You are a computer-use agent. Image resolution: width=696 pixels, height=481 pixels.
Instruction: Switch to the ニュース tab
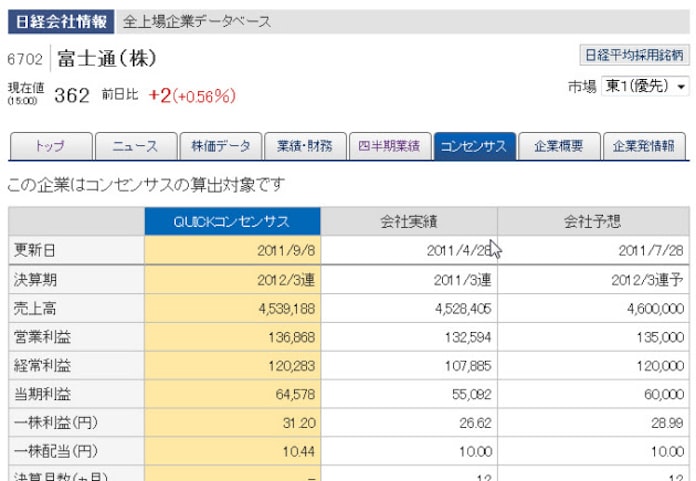tap(135, 146)
